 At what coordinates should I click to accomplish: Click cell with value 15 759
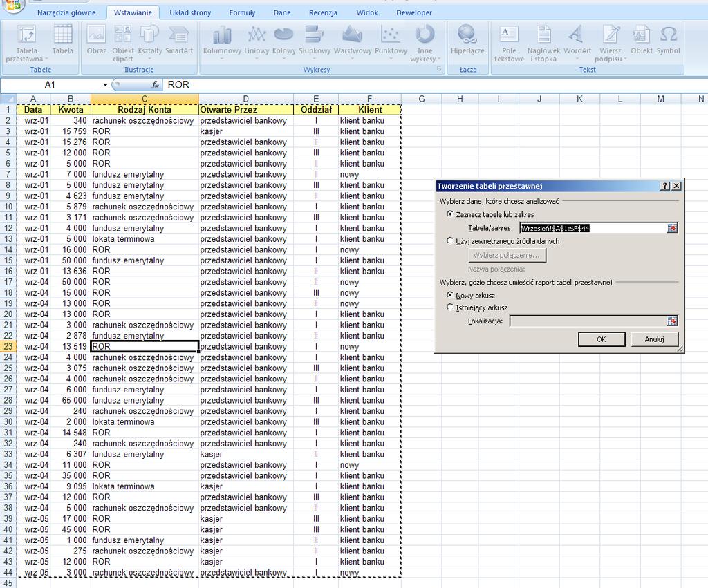tap(71, 131)
